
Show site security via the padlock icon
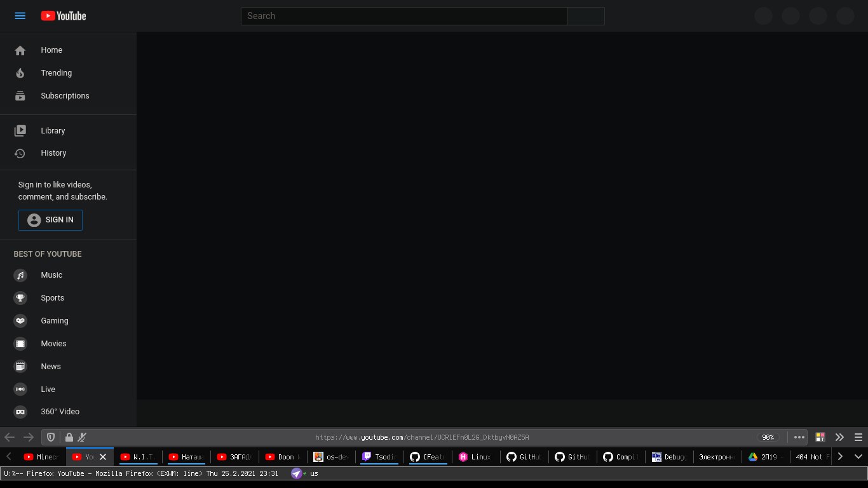(x=69, y=437)
